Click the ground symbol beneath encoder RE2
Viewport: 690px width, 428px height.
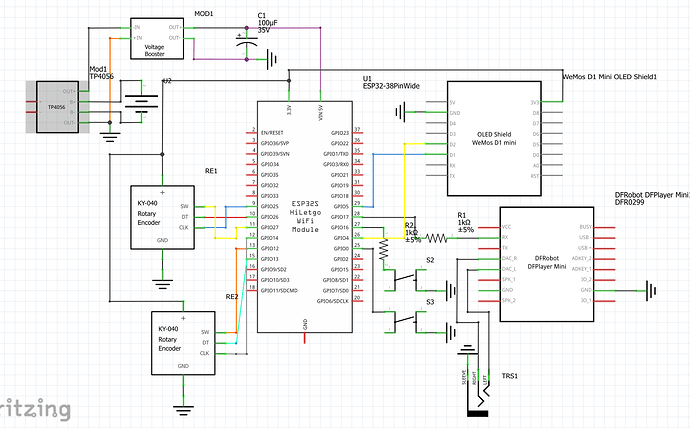tap(183, 410)
